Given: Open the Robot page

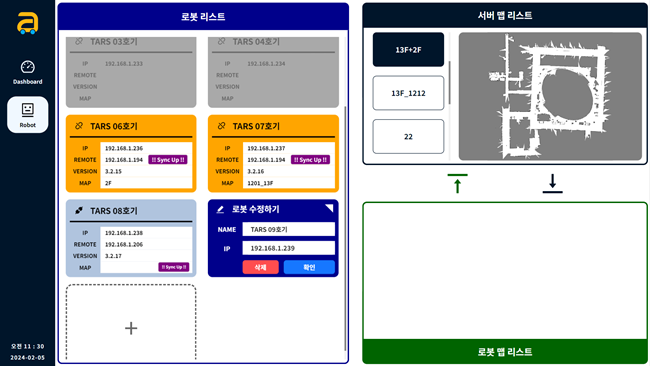Looking at the screenshot, I should (27, 115).
